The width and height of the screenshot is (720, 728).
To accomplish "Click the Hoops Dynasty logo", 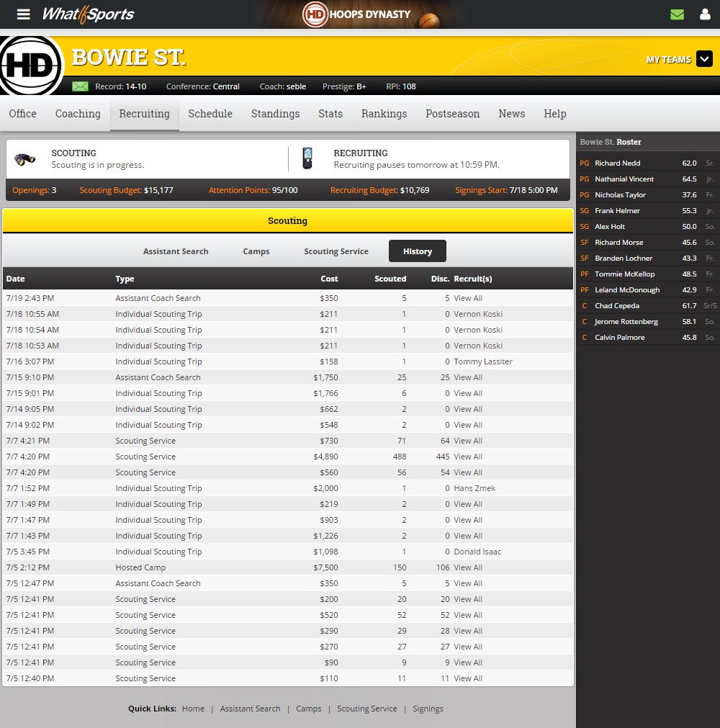I will (356, 14).
